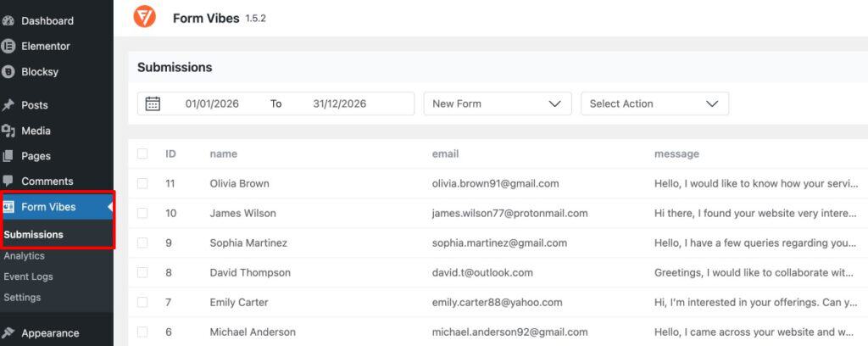The height and width of the screenshot is (346, 868).
Task: Click message 'Hello, I have a few queries'
Action: (757, 243)
